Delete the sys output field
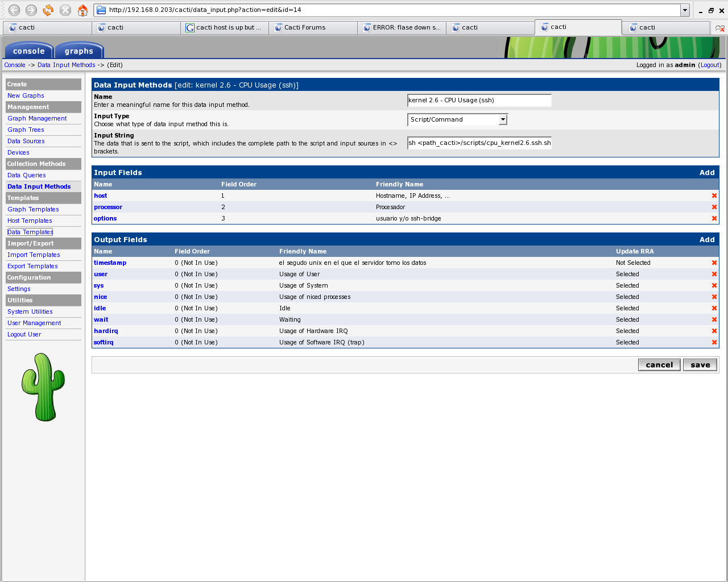The height and width of the screenshot is (582, 728). pyautogui.click(x=714, y=285)
